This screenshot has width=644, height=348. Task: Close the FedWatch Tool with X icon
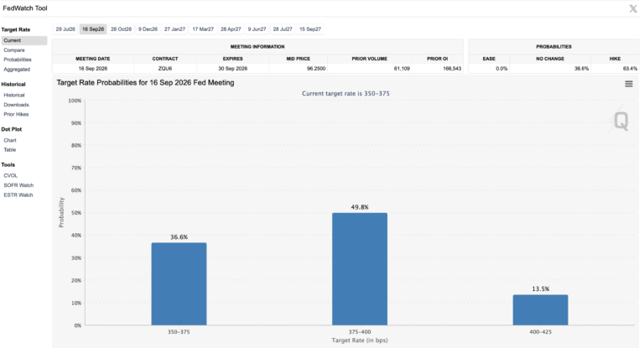pos(633,8)
